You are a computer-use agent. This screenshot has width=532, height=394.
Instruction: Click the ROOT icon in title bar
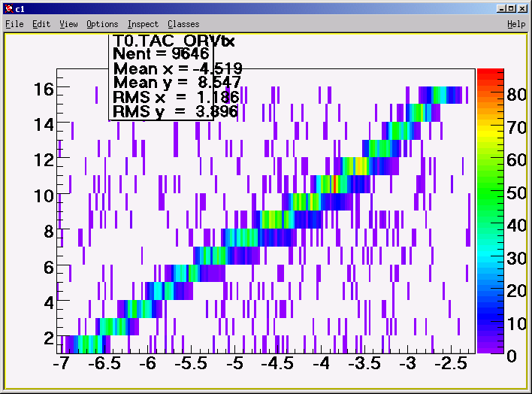pos(9,8)
